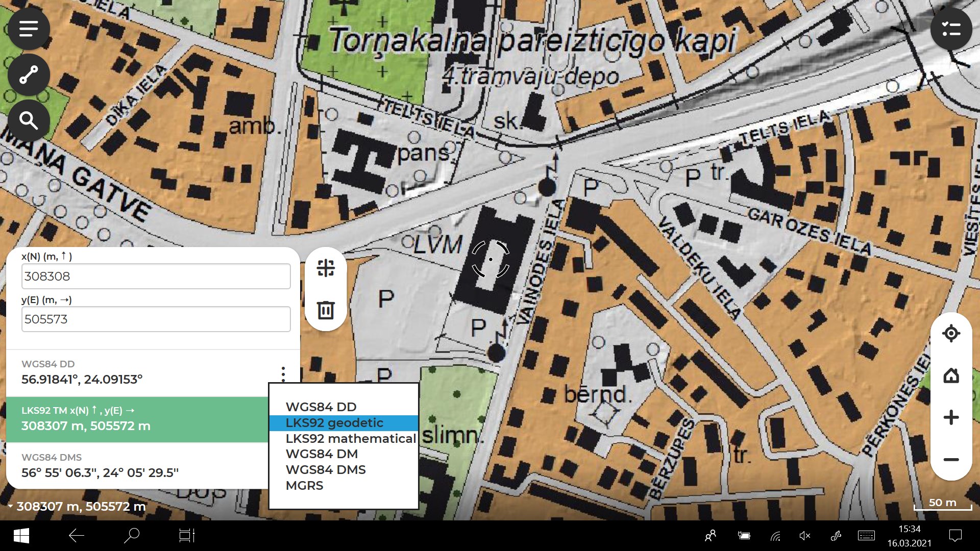This screenshot has height=551, width=980.
Task: Go to home map view
Action: pos(951,376)
